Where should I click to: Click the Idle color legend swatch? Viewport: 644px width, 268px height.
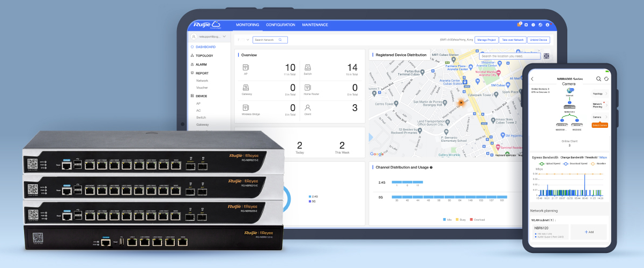click(x=445, y=220)
